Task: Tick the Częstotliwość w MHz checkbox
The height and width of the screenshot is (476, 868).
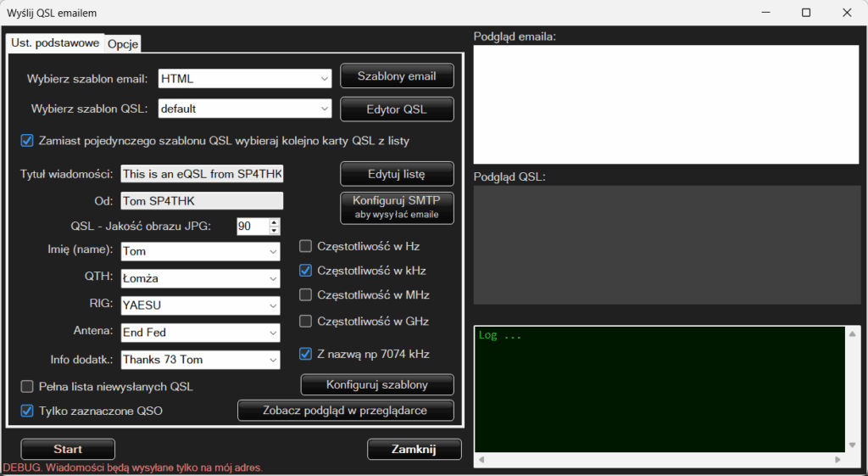Action: pyautogui.click(x=306, y=295)
